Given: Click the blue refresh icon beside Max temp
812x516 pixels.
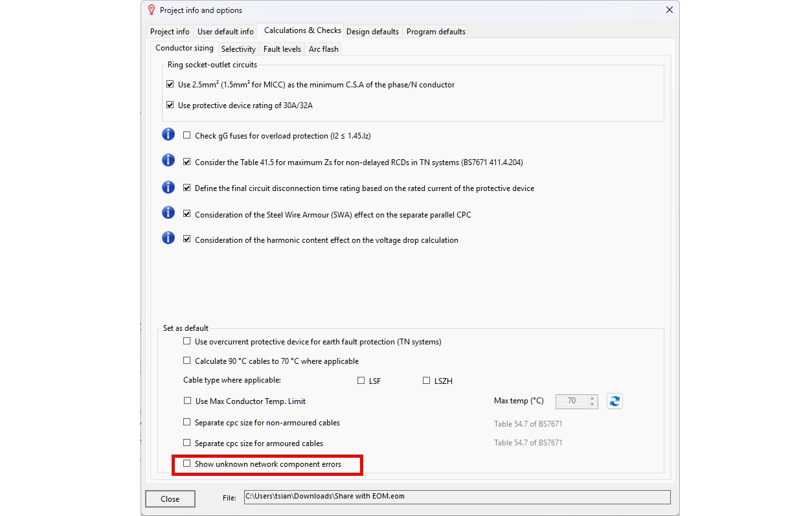Looking at the screenshot, I should (x=615, y=401).
